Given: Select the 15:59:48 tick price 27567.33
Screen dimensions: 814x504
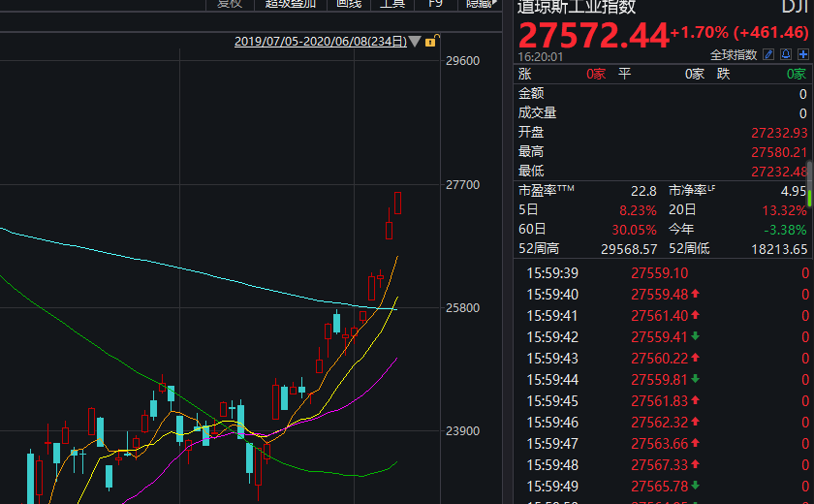Looking at the screenshot, I should coord(659,464).
